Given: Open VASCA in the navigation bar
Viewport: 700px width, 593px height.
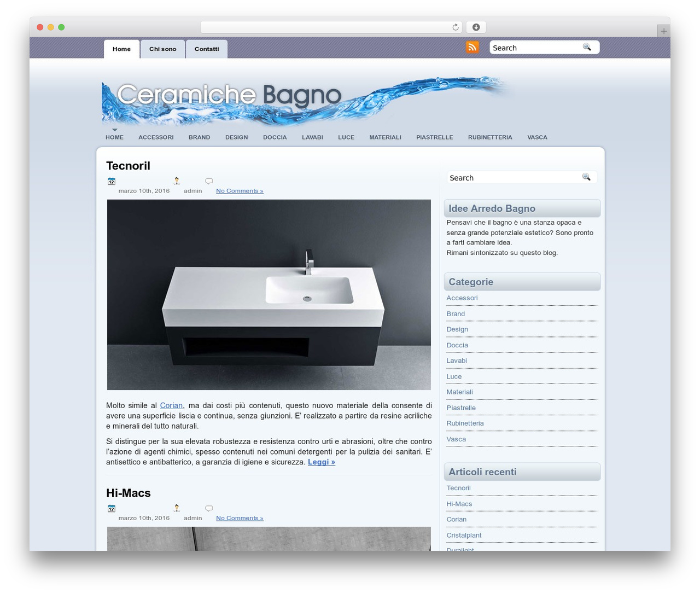Looking at the screenshot, I should 537,137.
